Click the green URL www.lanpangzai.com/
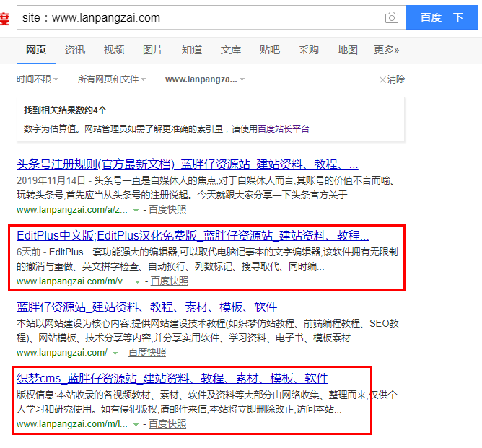Viewport: 482px width, 448px height. [62, 352]
